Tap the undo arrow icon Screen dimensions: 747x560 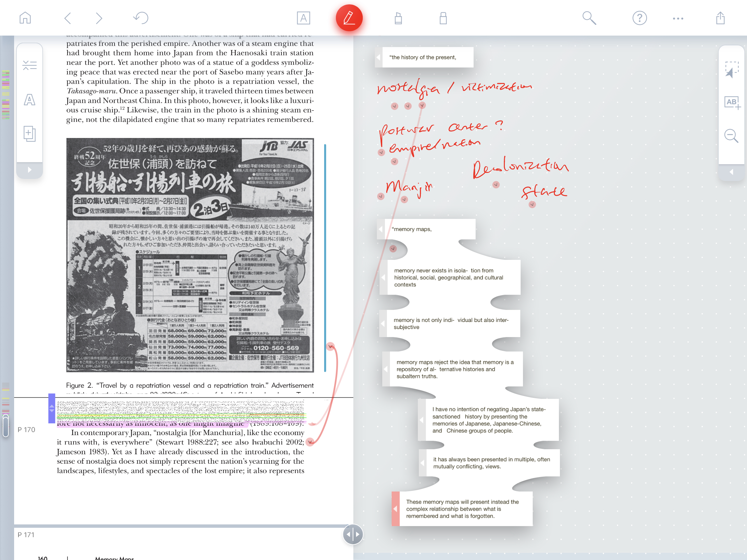click(x=141, y=18)
